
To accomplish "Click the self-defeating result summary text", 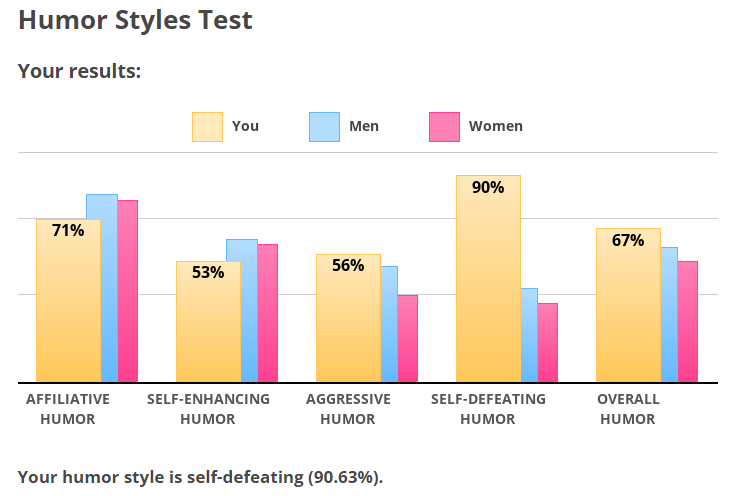I will (x=200, y=476).
